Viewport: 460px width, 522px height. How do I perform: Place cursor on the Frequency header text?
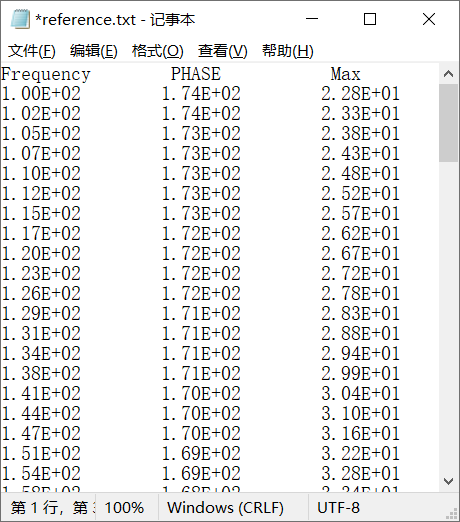(x=46, y=74)
